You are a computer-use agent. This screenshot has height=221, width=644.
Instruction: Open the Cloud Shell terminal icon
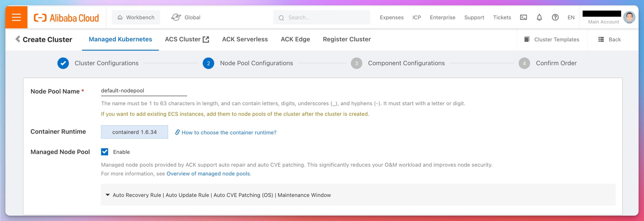[x=524, y=17]
